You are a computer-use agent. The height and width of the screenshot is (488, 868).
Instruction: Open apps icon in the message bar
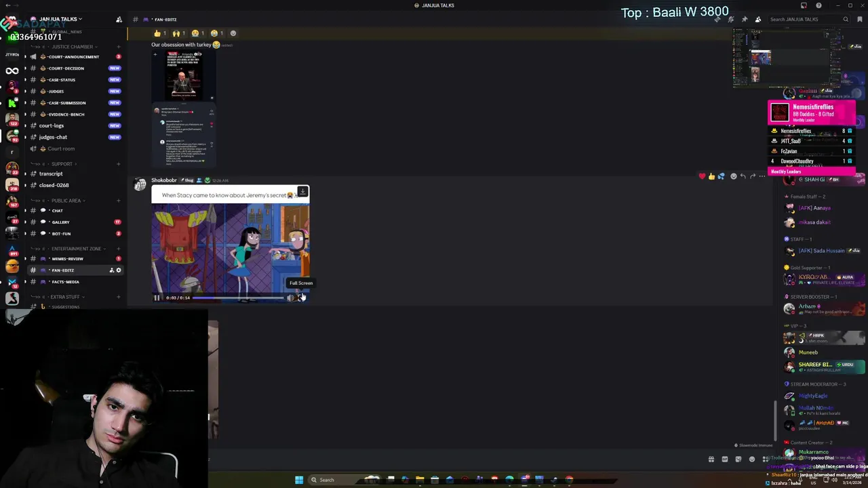(765, 459)
